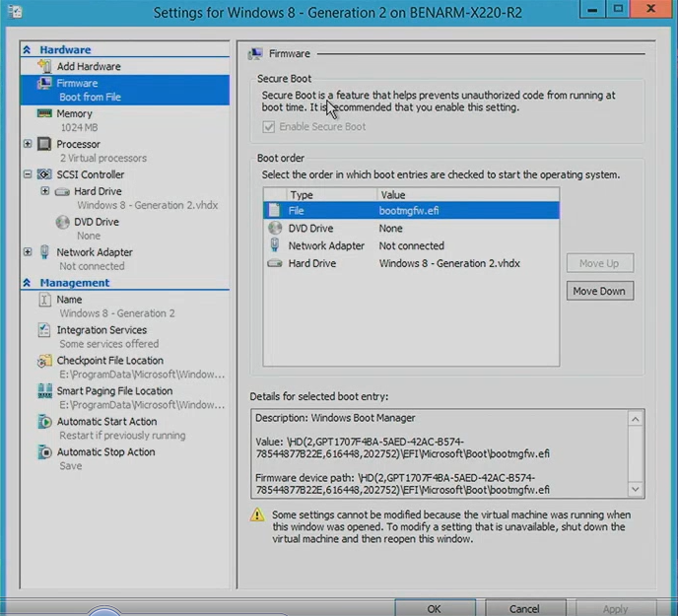Click the Smart Paging File Location icon
The image size is (678, 616).
tap(44, 390)
